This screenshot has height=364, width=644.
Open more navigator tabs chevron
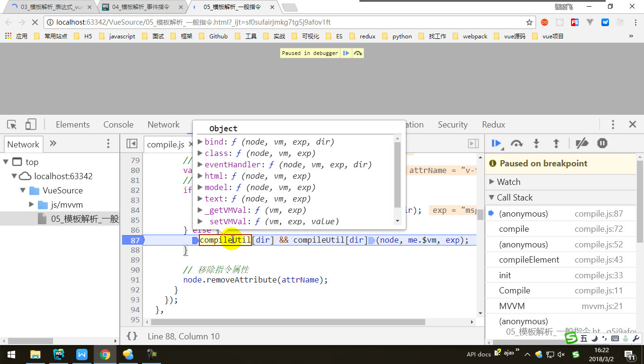(53, 144)
